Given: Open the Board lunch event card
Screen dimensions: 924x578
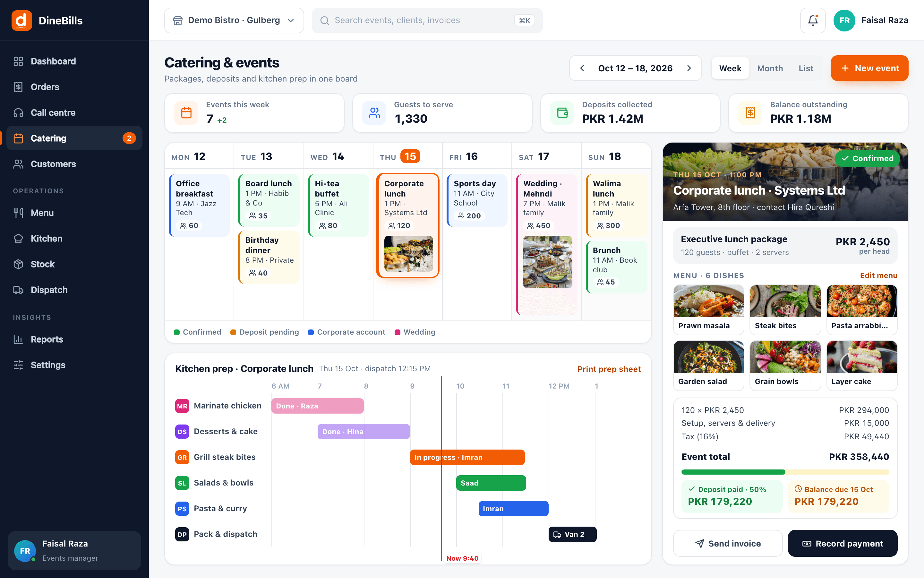Looking at the screenshot, I should 269,200.
